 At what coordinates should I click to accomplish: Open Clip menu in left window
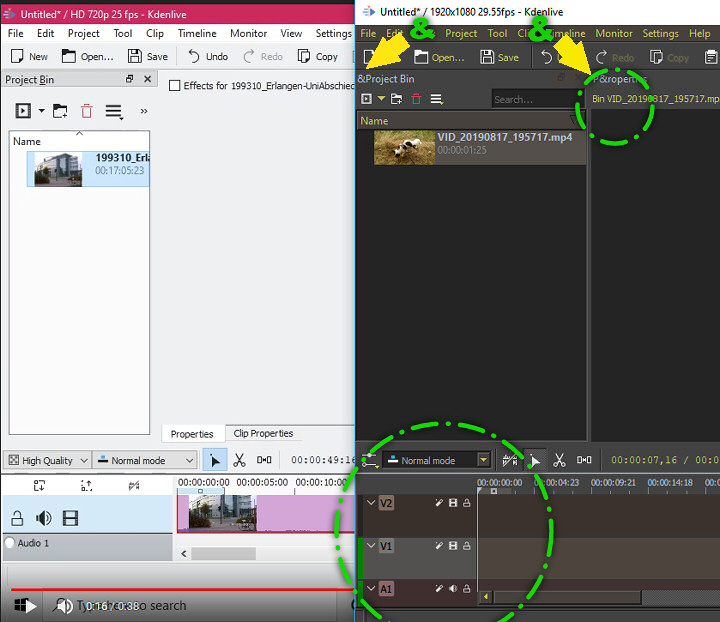[x=155, y=34]
